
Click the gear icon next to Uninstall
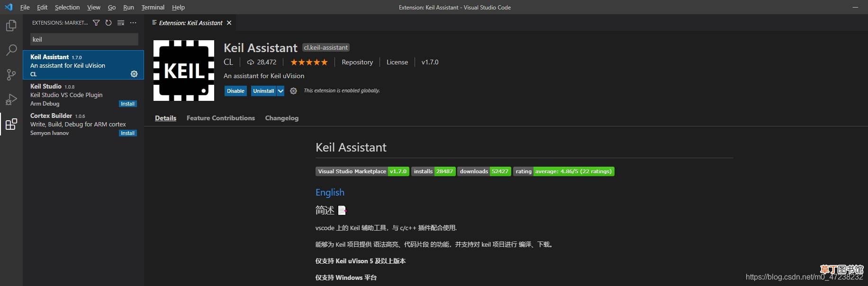click(x=293, y=91)
